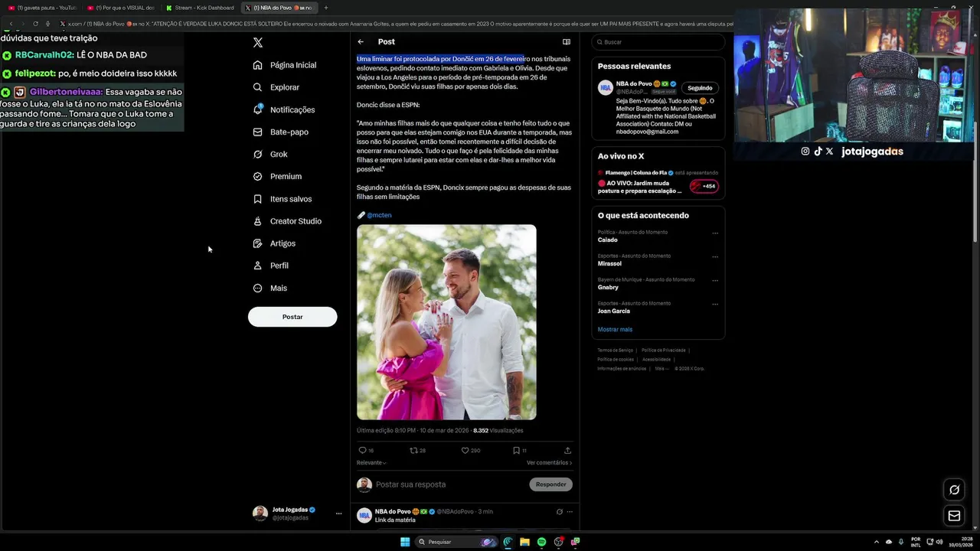This screenshot has width=980, height=551.
Task: Click the volume icon in the system tray
Action: (x=939, y=542)
